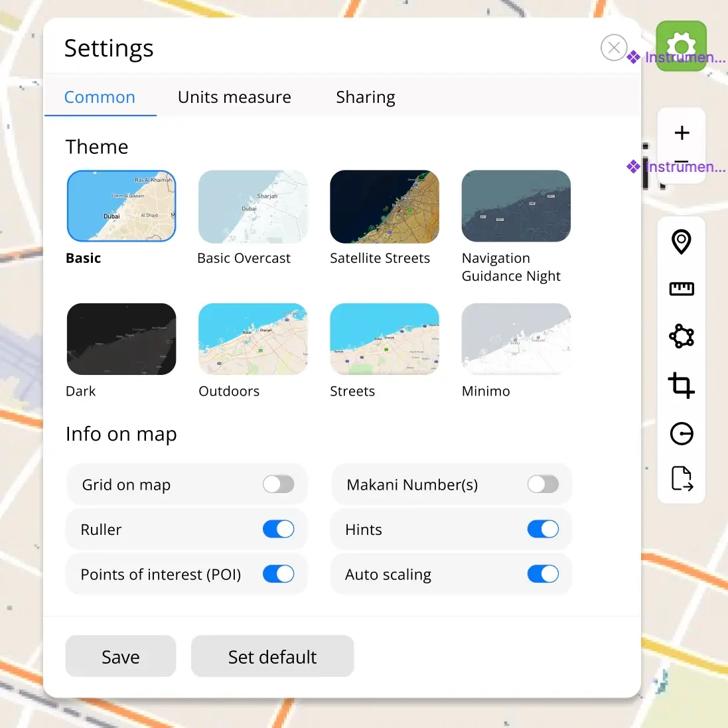
Task: Click the 'Streets' label text
Action: pyautogui.click(x=352, y=391)
